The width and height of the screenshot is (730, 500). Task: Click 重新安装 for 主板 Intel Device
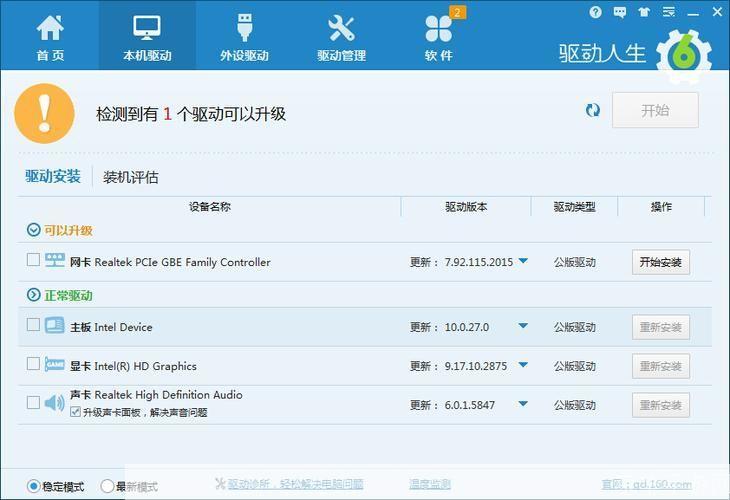(x=661, y=327)
